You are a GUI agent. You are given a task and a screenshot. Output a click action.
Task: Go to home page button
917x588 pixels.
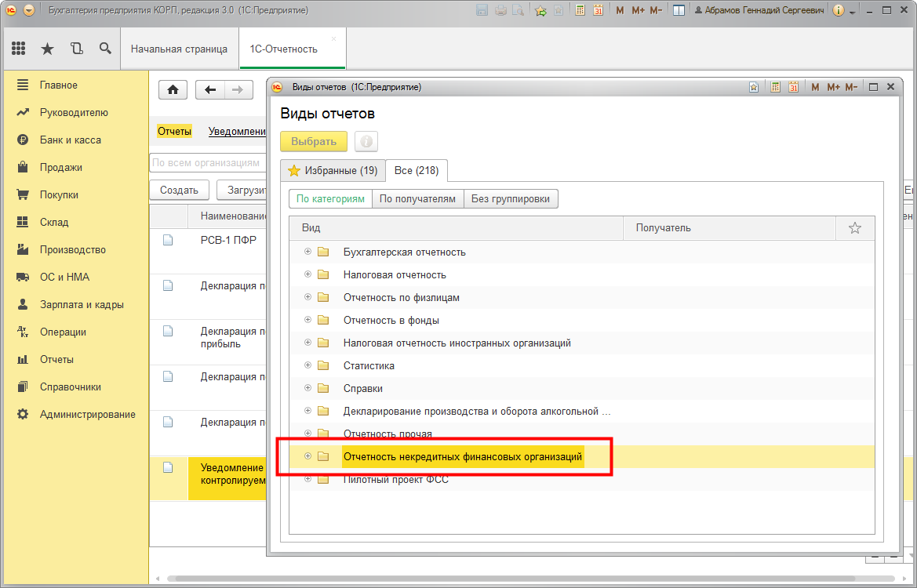[173, 90]
